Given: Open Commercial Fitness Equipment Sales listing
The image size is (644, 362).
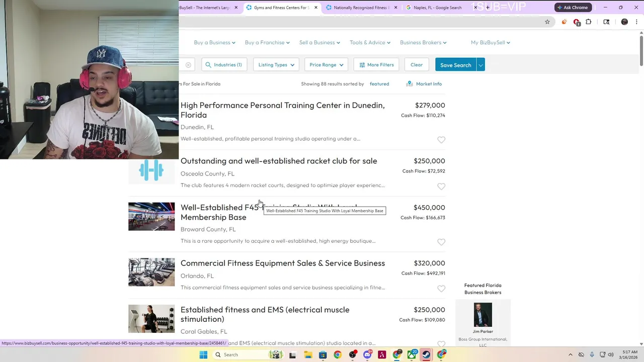Looking at the screenshot, I should coord(283,263).
